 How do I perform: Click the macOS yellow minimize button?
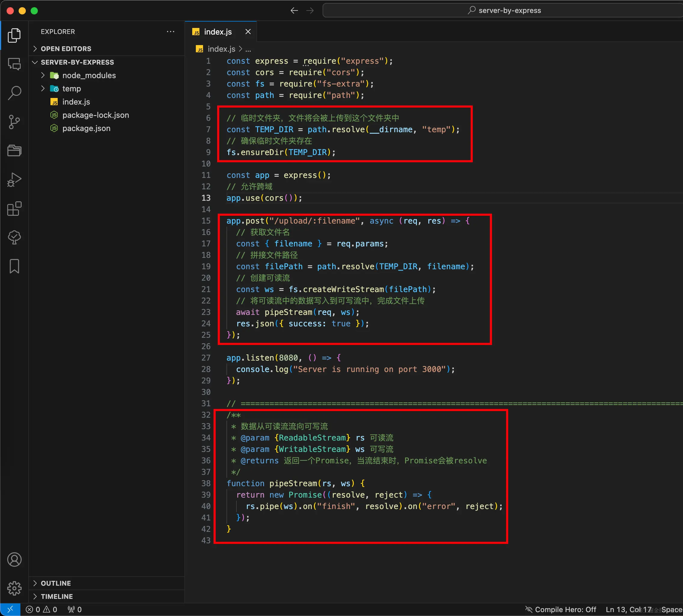click(22, 11)
